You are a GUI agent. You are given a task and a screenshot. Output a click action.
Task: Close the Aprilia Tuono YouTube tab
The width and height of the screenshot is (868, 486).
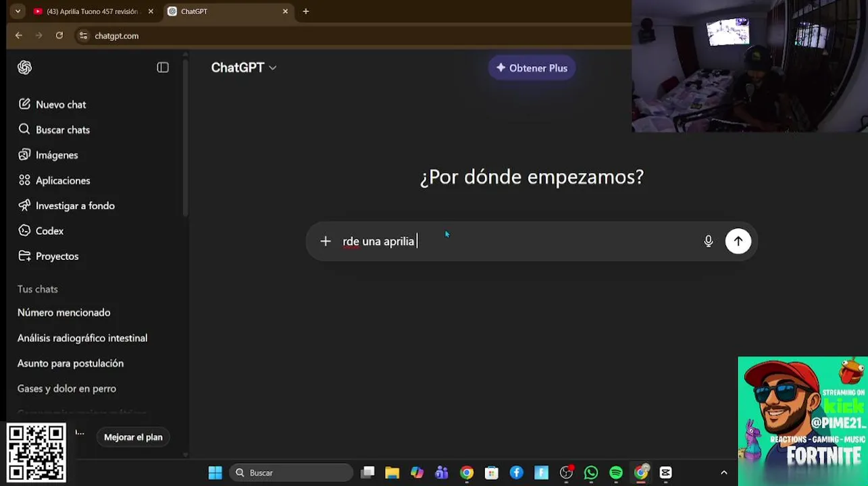point(151,11)
